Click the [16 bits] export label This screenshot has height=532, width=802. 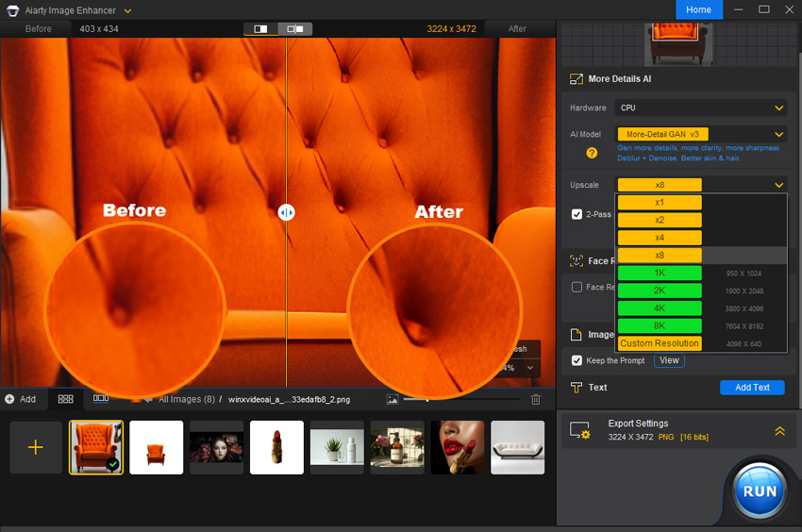click(x=694, y=438)
